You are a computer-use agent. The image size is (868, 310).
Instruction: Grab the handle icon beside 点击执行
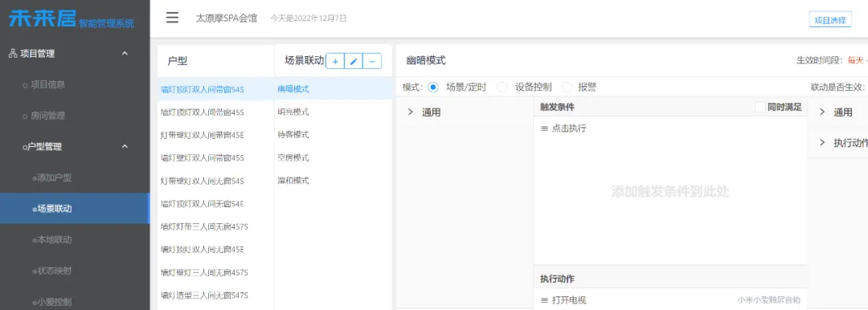click(x=544, y=128)
